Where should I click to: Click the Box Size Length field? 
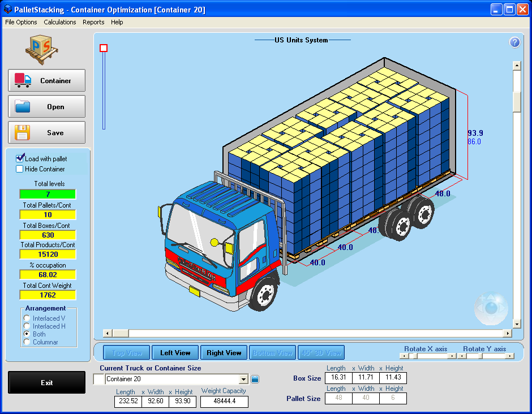point(338,377)
